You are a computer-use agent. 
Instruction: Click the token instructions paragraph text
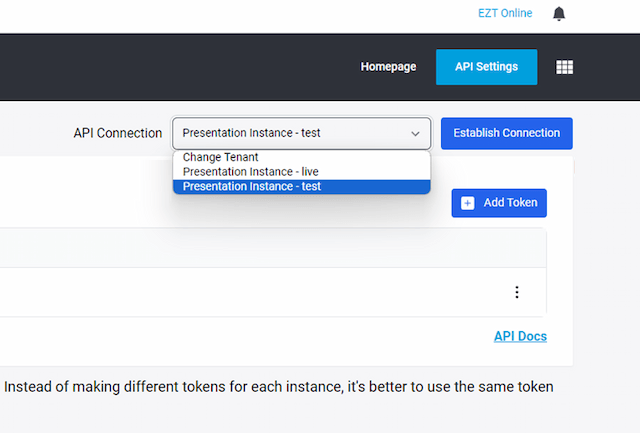[280, 386]
